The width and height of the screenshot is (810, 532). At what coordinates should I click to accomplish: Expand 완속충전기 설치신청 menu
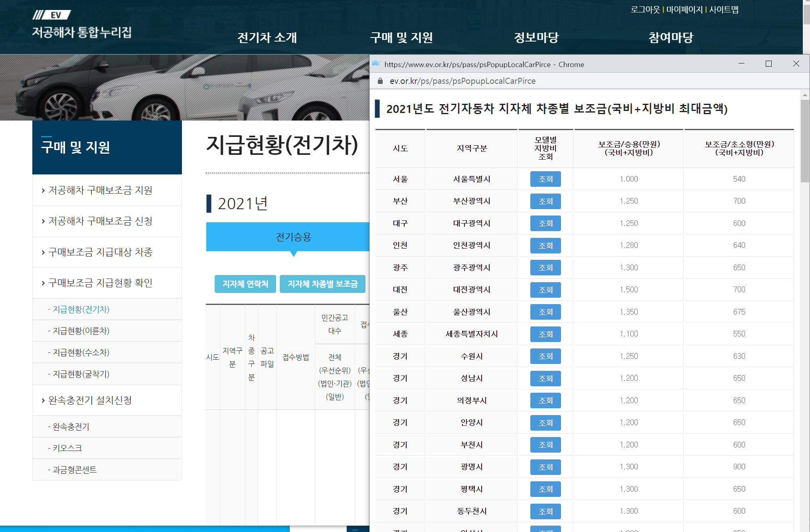[x=90, y=400]
